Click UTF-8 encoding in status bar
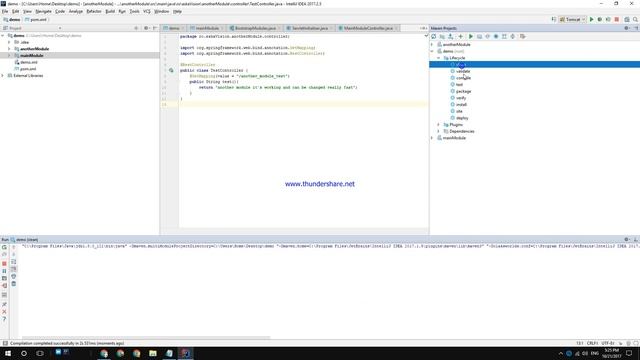 pyautogui.click(x=608, y=343)
